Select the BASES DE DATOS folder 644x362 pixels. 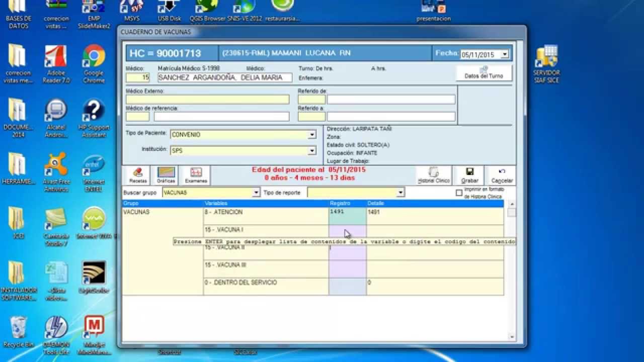[x=18, y=14]
